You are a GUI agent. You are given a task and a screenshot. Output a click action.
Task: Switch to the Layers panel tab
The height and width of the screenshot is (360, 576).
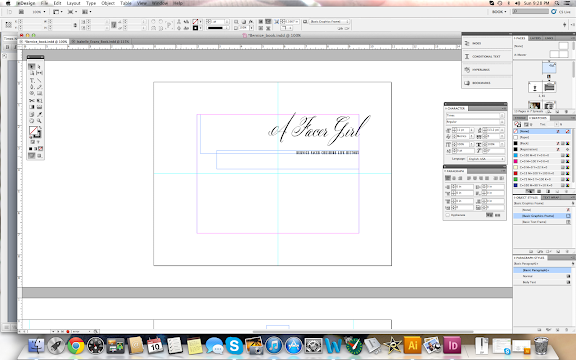[x=535, y=38]
